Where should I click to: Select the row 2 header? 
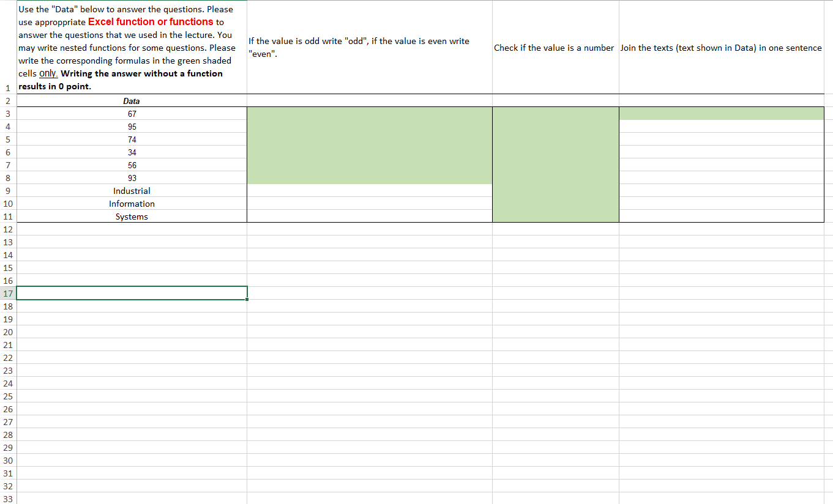pyautogui.click(x=8, y=101)
